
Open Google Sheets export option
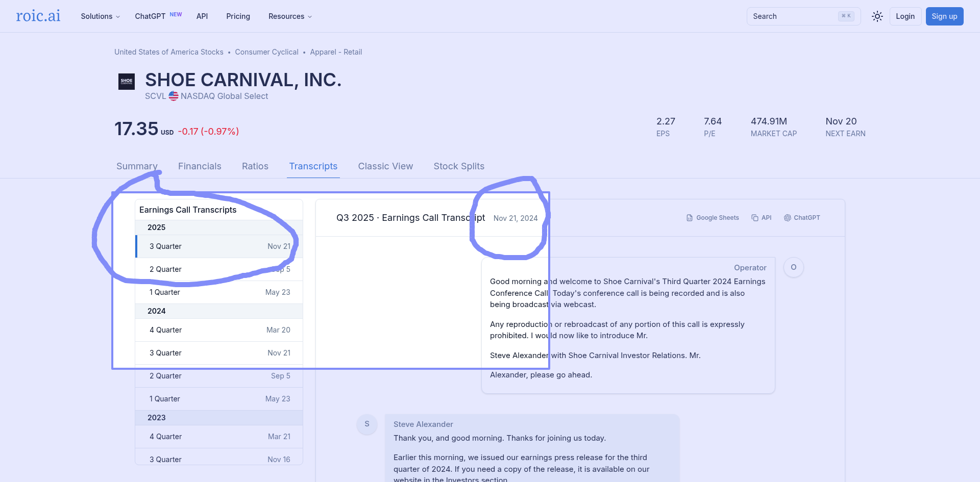point(713,218)
